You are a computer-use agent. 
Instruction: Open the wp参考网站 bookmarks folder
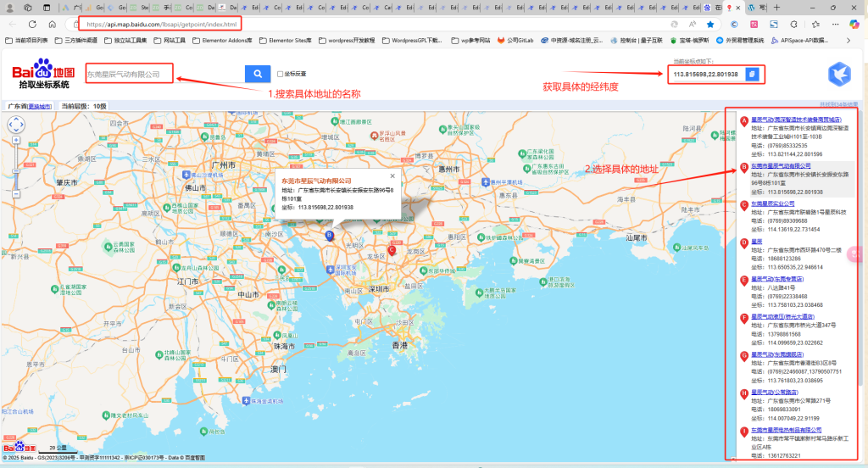point(470,41)
